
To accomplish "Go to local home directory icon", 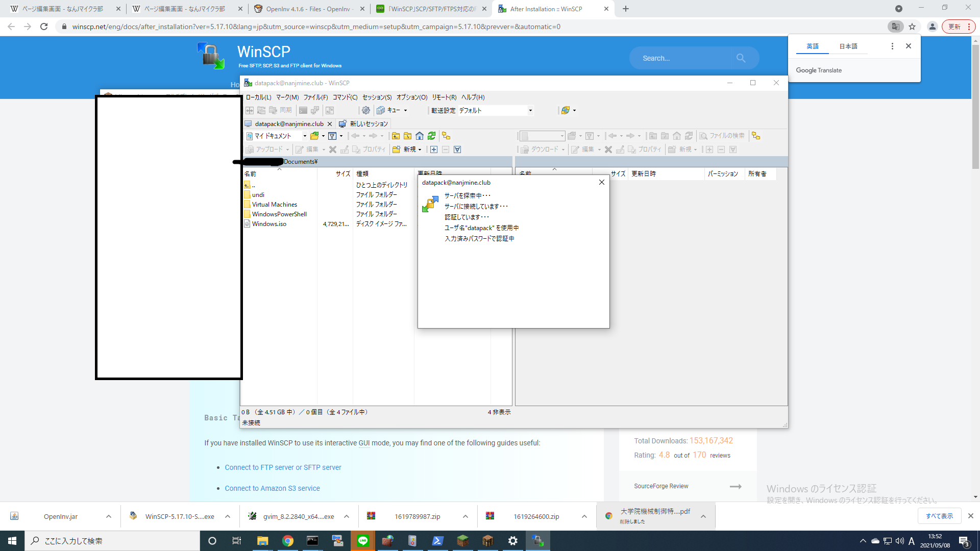I will point(420,136).
